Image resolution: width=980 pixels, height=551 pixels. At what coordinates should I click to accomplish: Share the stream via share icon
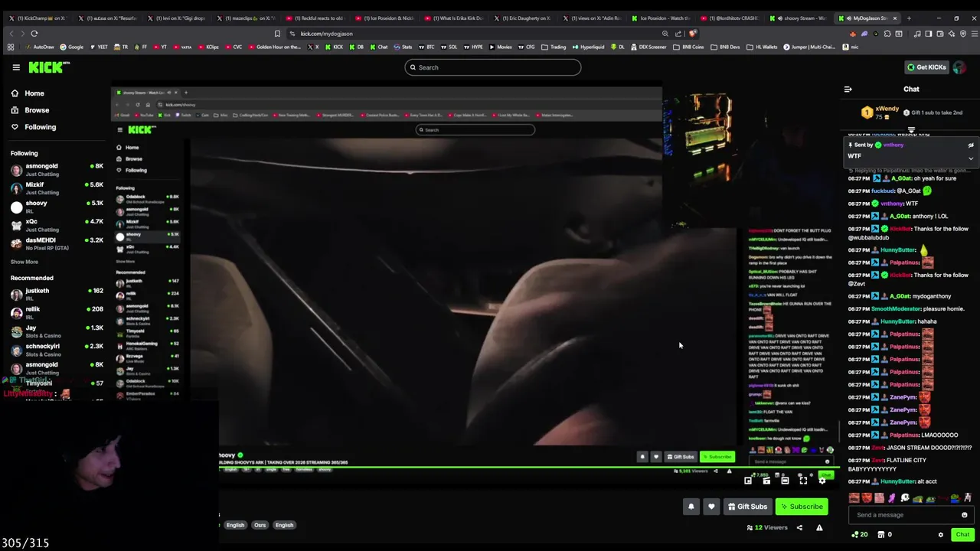click(799, 527)
